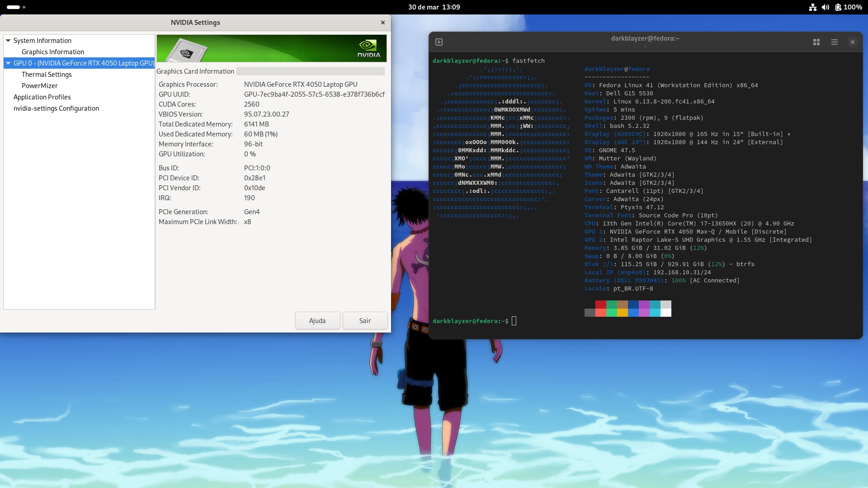Click the Ajuda help button
Screen dimensions: 868x488
pyautogui.click(x=317, y=321)
